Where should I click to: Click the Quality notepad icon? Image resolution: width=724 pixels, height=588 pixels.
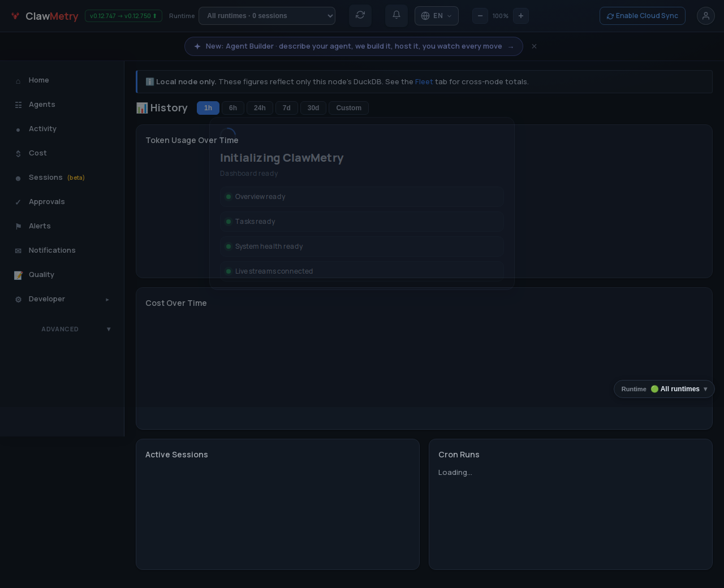(18, 275)
